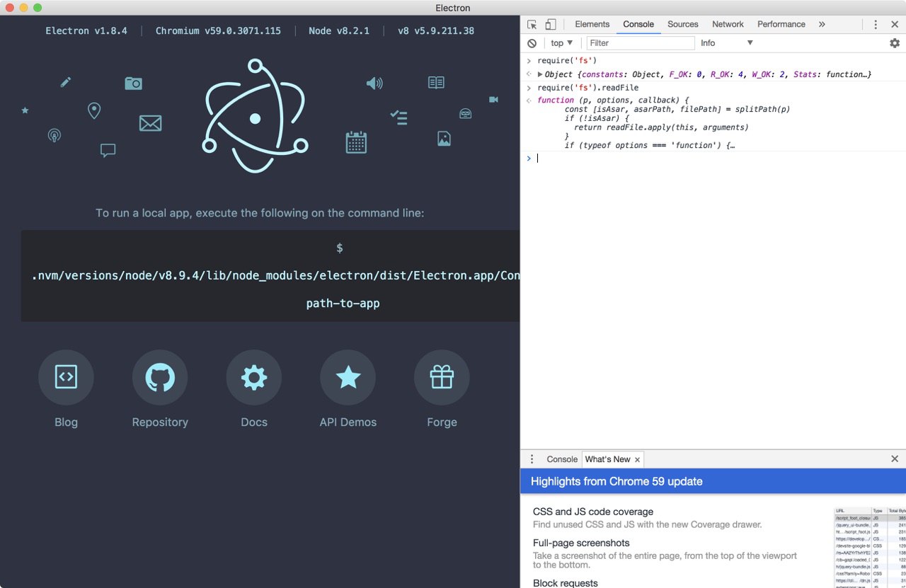Open Console settings gear
This screenshot has height=588, width=906.
895,43
